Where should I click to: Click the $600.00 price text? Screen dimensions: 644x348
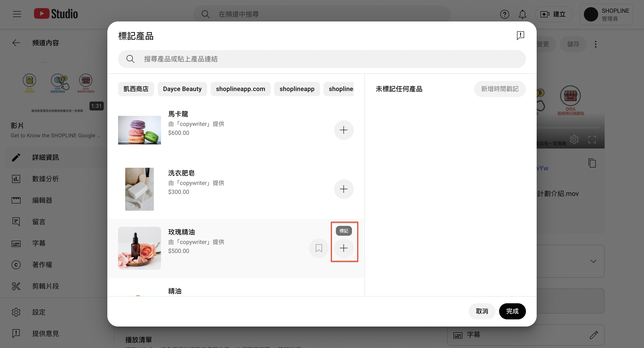179,133
